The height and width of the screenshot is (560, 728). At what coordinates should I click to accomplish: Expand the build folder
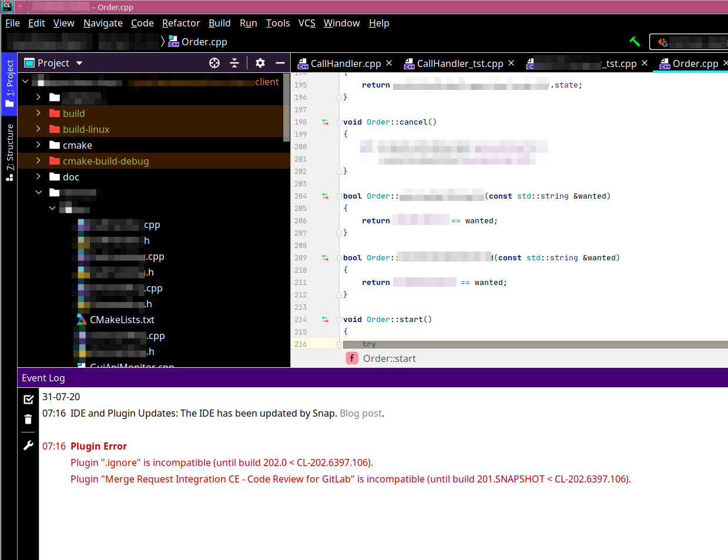click(x=38, y=113)
